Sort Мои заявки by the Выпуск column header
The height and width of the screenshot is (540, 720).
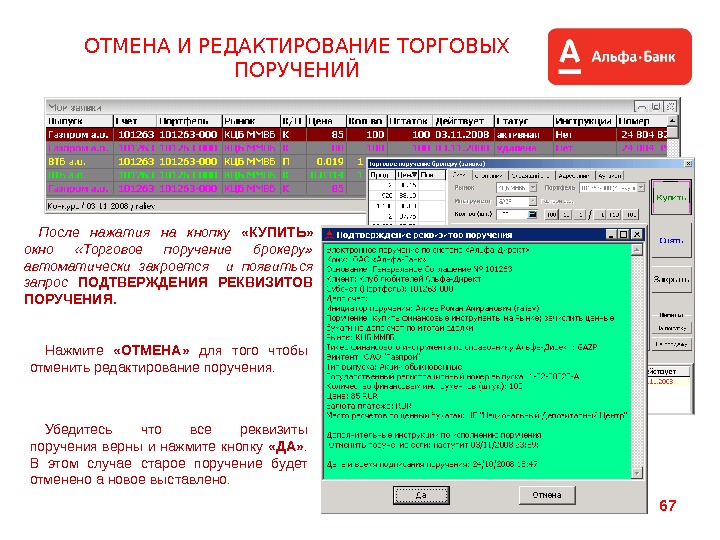tap(79, 121)
